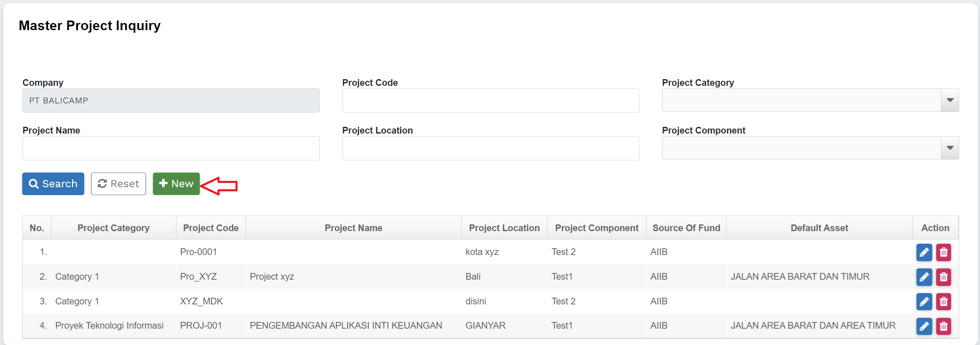Click edit pencil icon for Pro-0001 row

tap(924, 252)
